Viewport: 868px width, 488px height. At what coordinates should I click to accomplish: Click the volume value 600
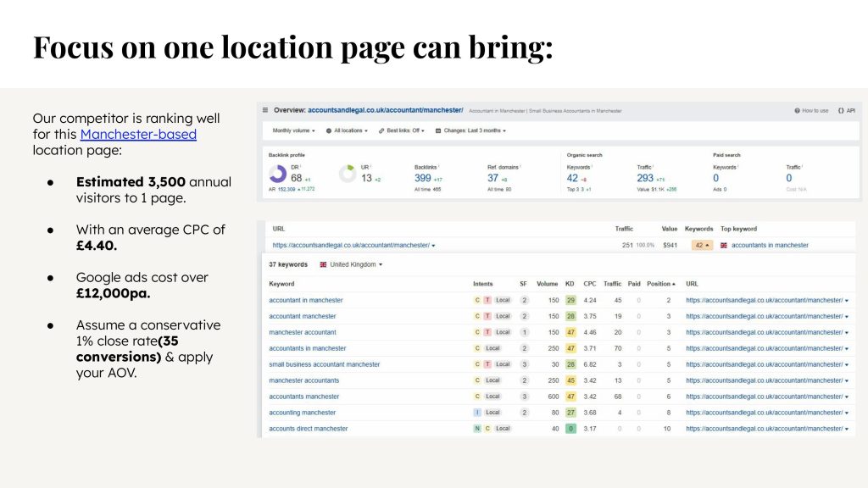553,396
